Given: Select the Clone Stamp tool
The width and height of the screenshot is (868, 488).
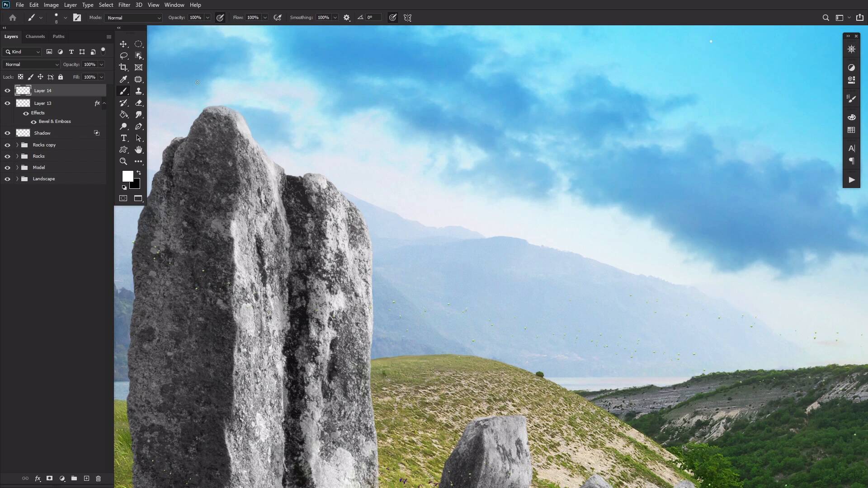Looking at the screenshot, I should (139, 91).
